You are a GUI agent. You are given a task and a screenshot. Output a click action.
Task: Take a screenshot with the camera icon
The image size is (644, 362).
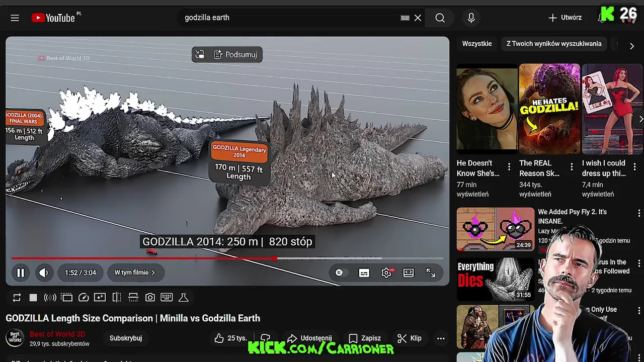coord(150,298)
